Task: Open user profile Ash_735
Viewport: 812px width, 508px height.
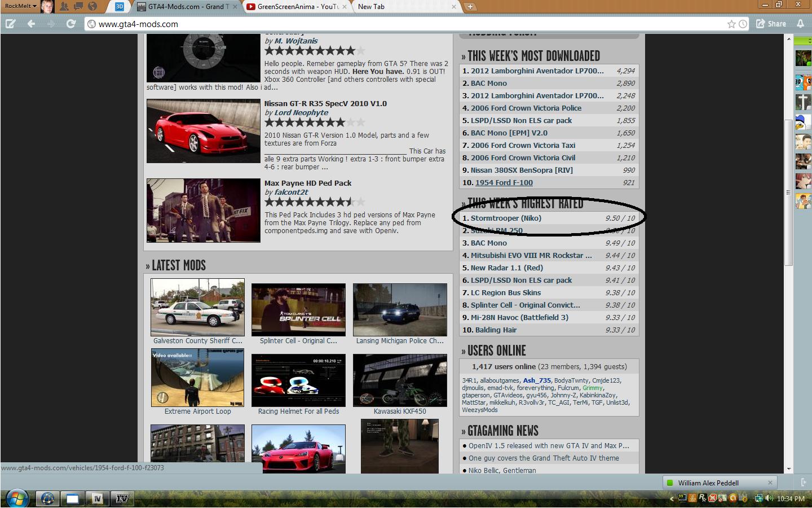Action: (x=537, y=380)
